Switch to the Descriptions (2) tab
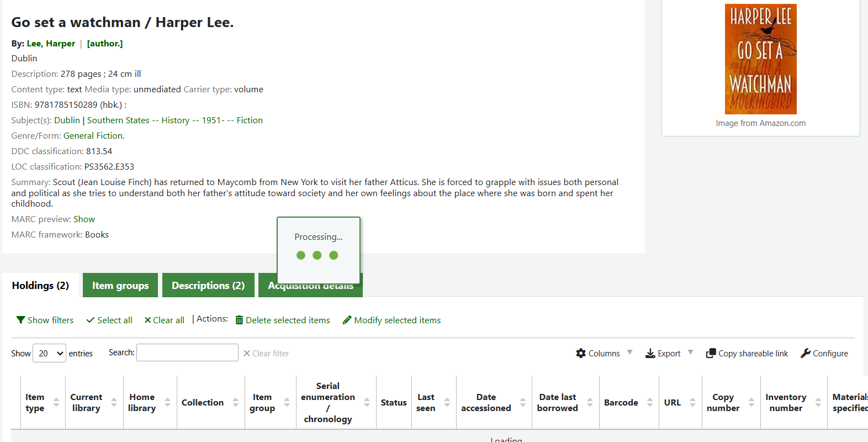The image size is (868, 442). tap(208, 285)
